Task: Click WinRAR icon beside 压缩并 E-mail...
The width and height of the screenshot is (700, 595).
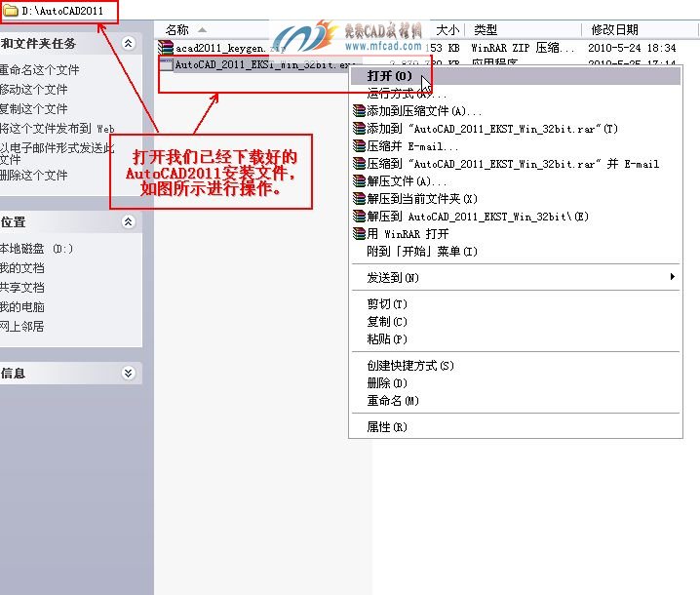Action: point(359,146)
